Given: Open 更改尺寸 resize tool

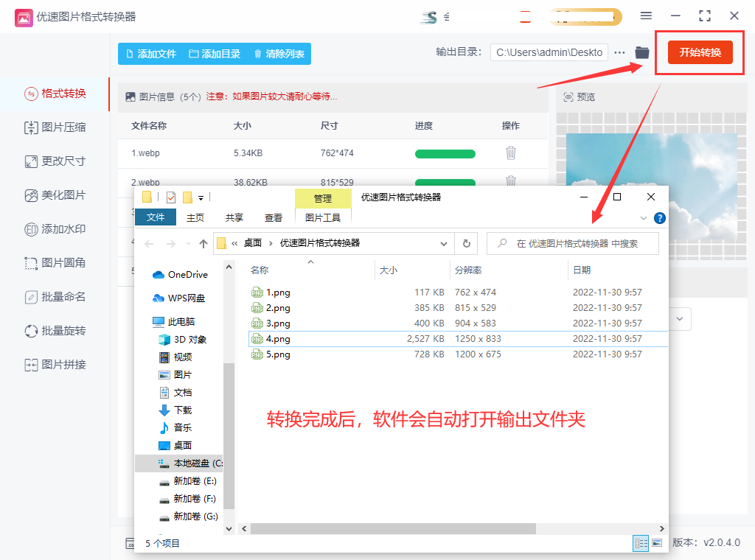Looking at the screenshot, I should (55, 161).
